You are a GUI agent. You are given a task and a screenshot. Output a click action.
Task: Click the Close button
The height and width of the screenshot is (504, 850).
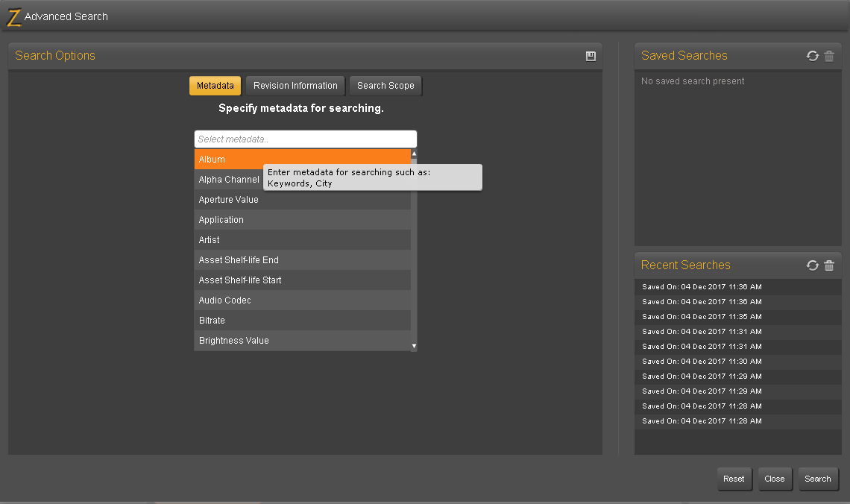tap(775, 479)
